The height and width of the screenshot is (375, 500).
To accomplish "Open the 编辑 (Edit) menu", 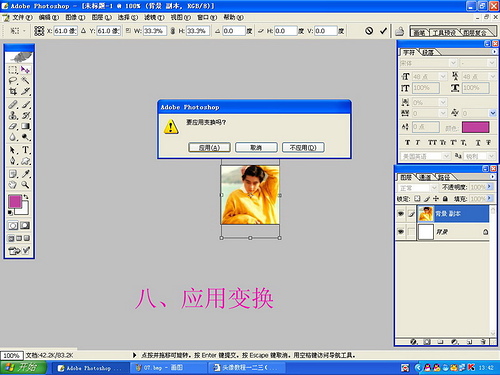I will (x=49, y=17).
